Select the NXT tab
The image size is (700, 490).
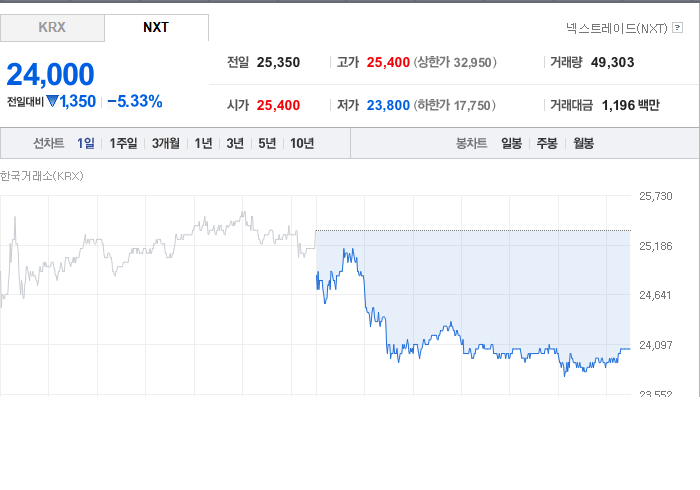(156, 28)
